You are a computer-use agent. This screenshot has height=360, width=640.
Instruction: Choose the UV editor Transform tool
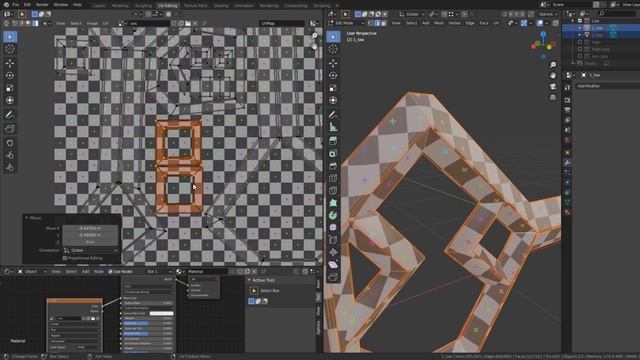10,100
